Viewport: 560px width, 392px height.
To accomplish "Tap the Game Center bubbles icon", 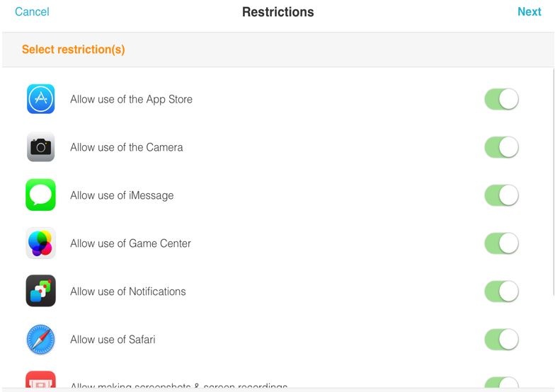I will (40, 243).
